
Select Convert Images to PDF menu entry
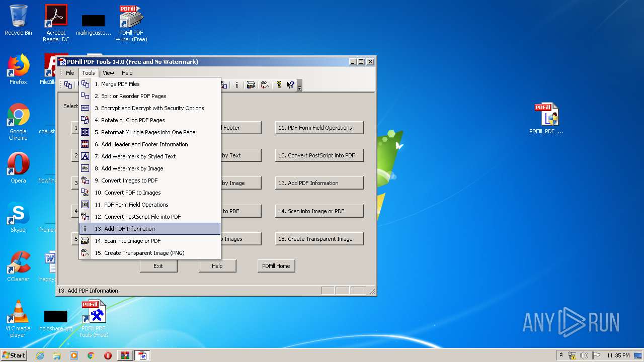150,180
